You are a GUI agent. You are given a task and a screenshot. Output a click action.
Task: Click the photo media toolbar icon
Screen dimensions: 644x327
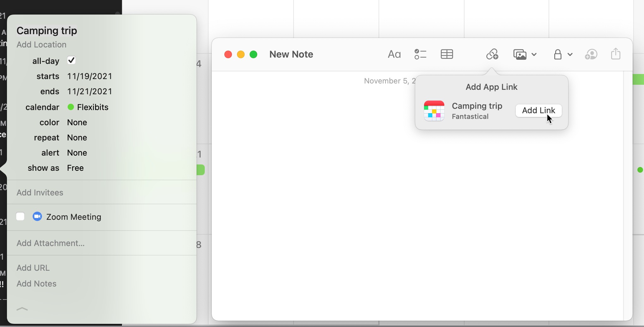coord(520,54)
